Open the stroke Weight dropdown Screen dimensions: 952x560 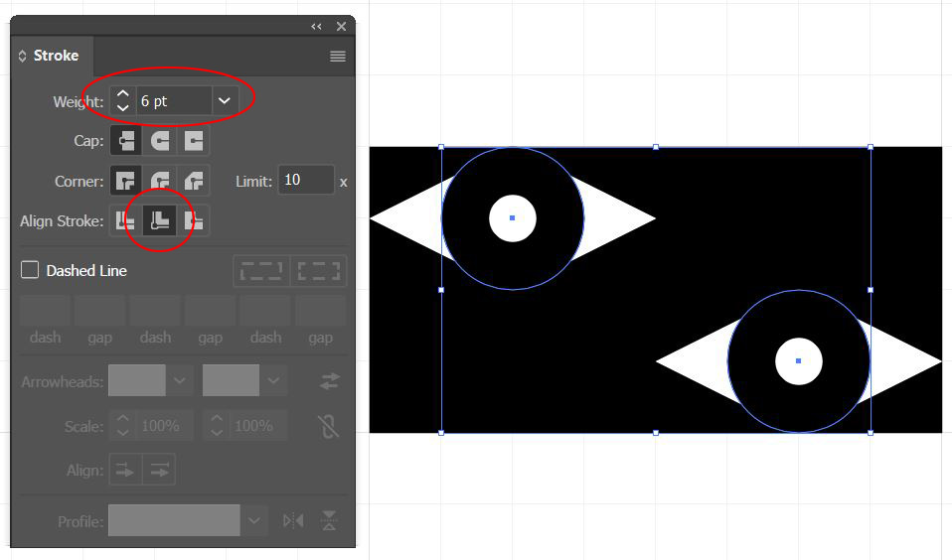coord(225,100)
